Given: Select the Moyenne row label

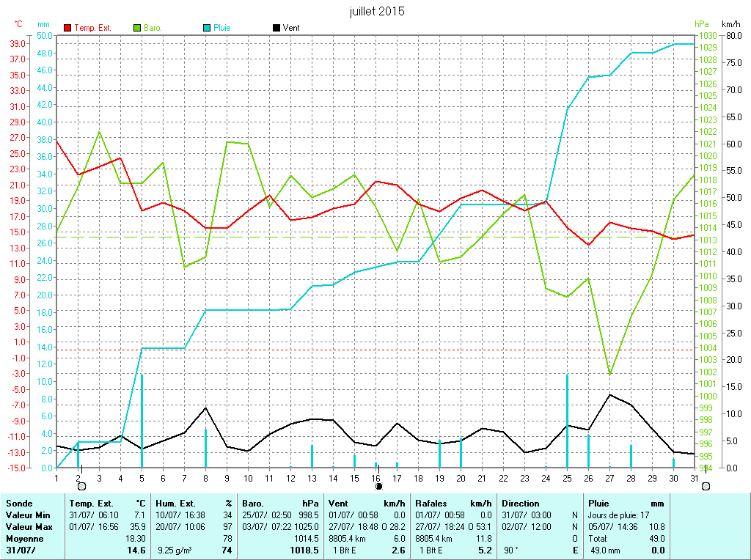Looking at the screenshot, I should (25, 538).
